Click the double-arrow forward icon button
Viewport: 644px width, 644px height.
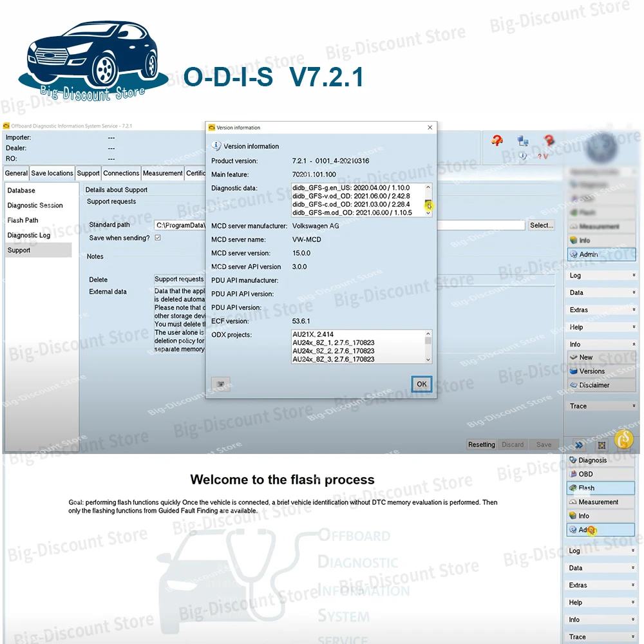(x=579, y=445)
